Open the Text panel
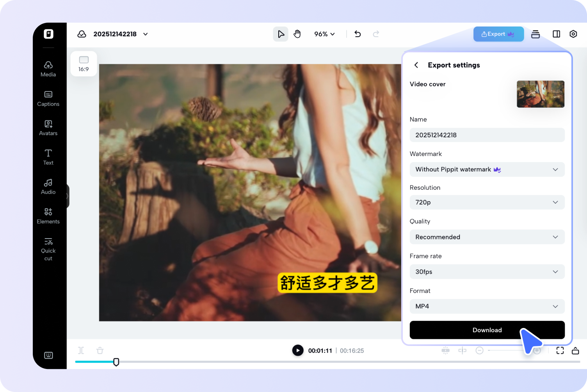Image resolution: width=587 pixels, height=392 pixels. [48, 157]
